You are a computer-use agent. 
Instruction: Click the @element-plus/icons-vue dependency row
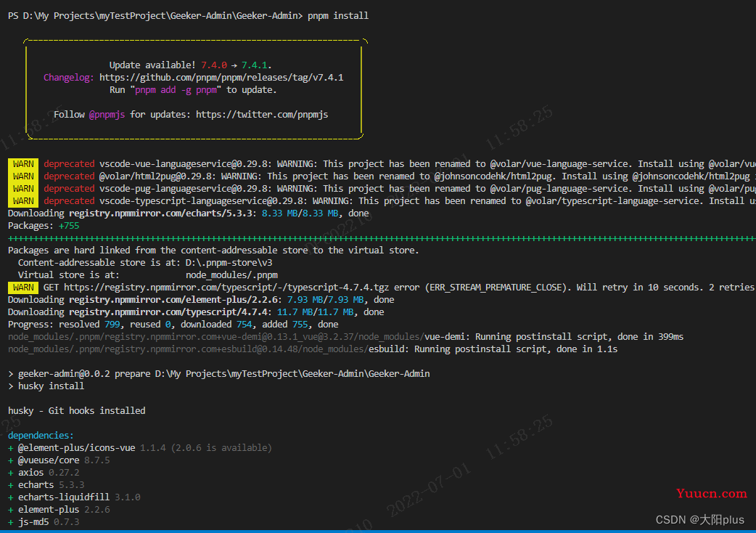pos(140,448)
